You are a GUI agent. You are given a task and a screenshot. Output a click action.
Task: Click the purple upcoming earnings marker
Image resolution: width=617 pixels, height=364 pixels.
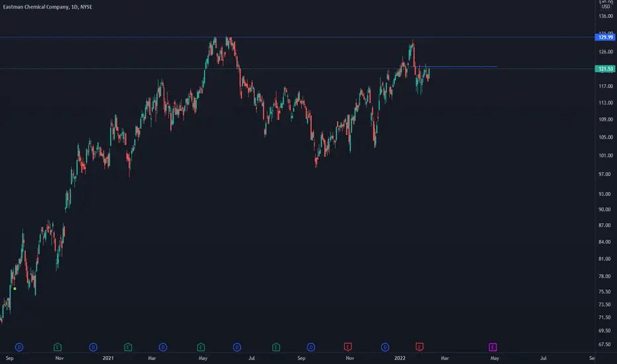[493, 347]
